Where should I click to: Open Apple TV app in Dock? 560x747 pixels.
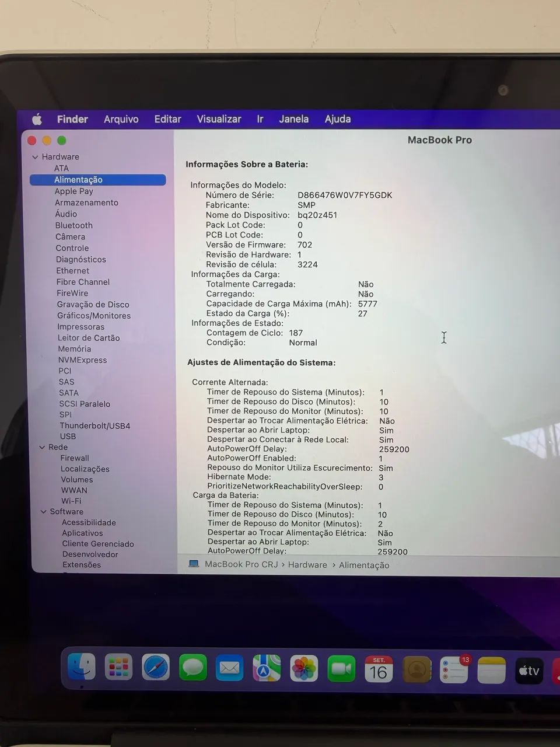529,671
